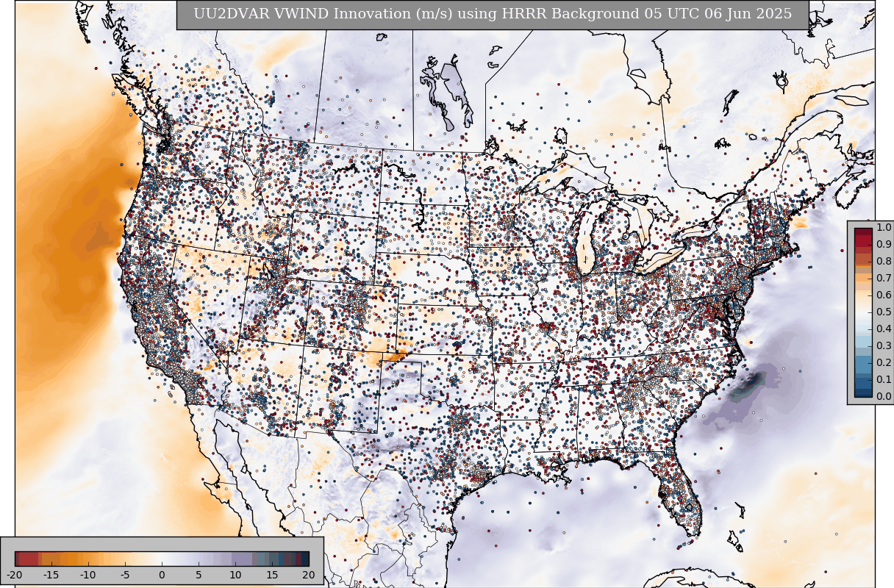The width and height of the screenshot is (894, 588).
Task: Click the 10 label on horizontal colorbar
Action: [x=235, y=574]
